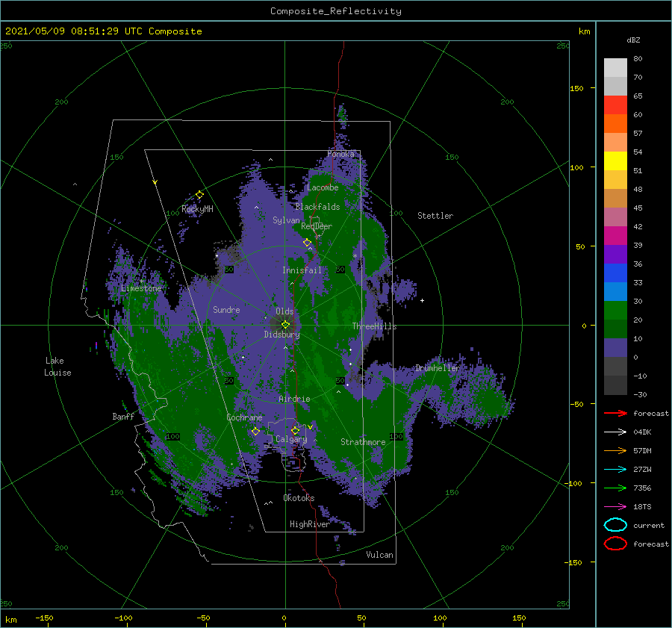Screen dimensions: 672x628
Task: Click the RockyMH station label
Action: click(x=197, y=209)
